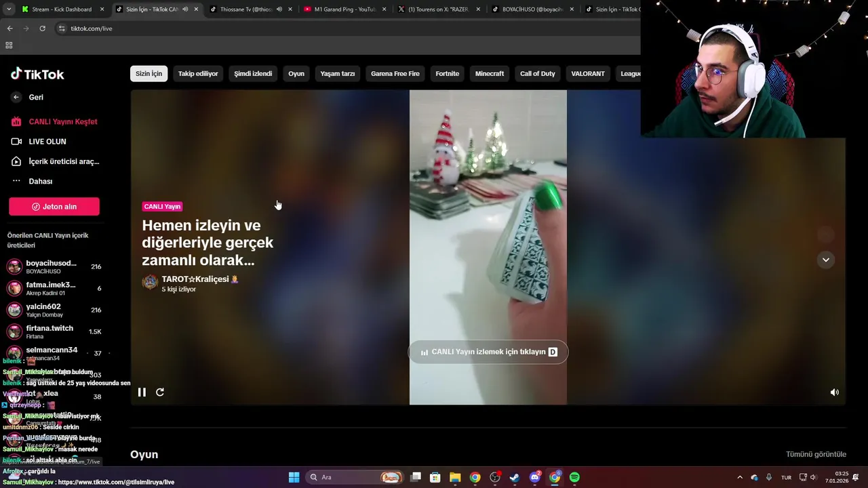Image resolution: width=868 pixels, height=488 pixels.
Task: Open the TUR language indicator
Action: 786,477
